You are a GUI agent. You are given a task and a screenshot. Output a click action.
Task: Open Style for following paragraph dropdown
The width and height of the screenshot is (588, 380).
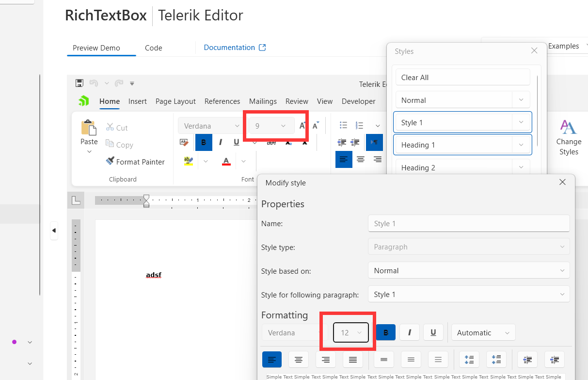pyautogui.click(x=469, y=294)
